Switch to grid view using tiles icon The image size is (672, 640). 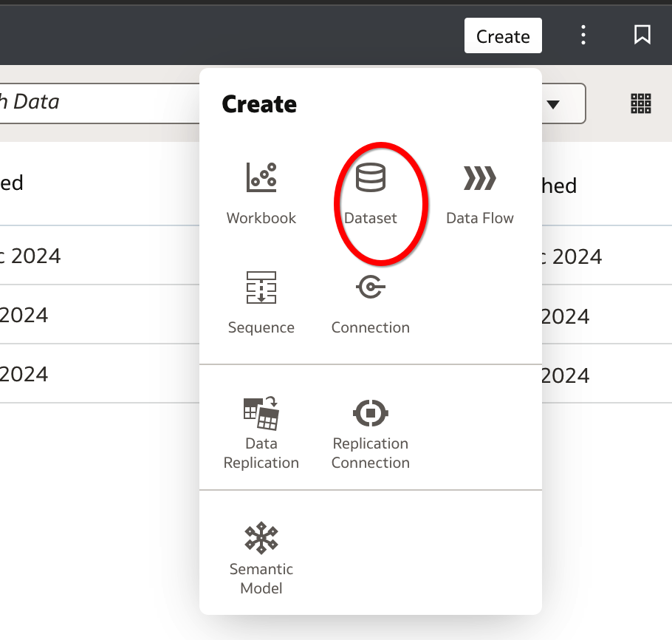[x=640, y=103]
